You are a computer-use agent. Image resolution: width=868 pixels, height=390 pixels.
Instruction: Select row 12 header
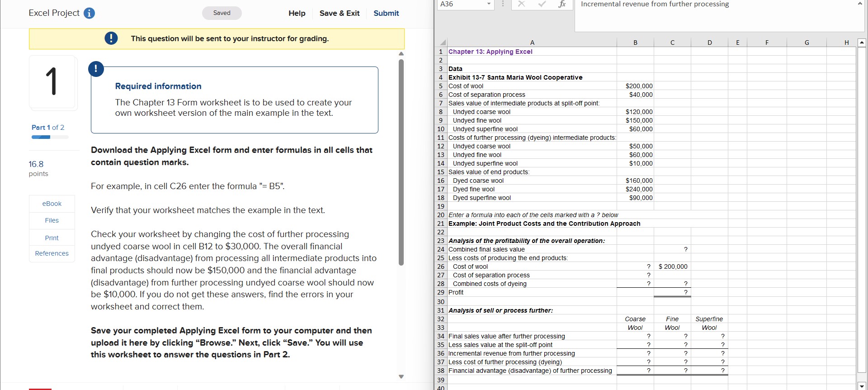click(x=441, y=146)
